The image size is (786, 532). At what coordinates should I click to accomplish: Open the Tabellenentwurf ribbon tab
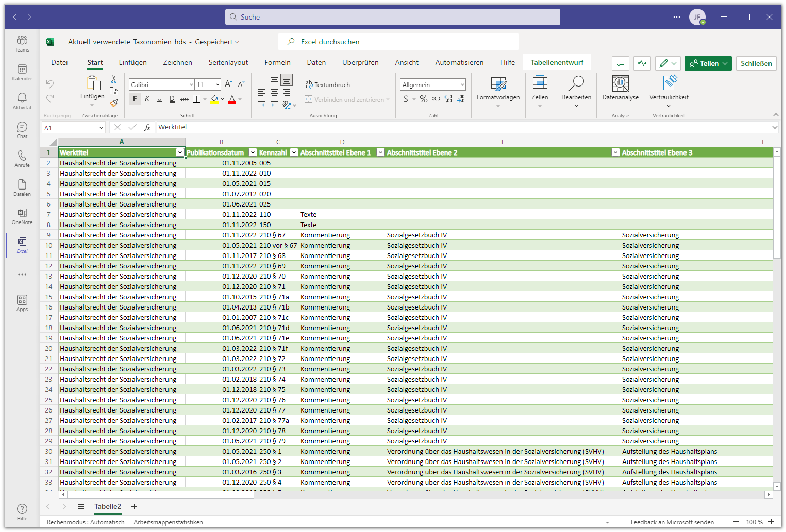pyautogui.click(x=557, y=62)
